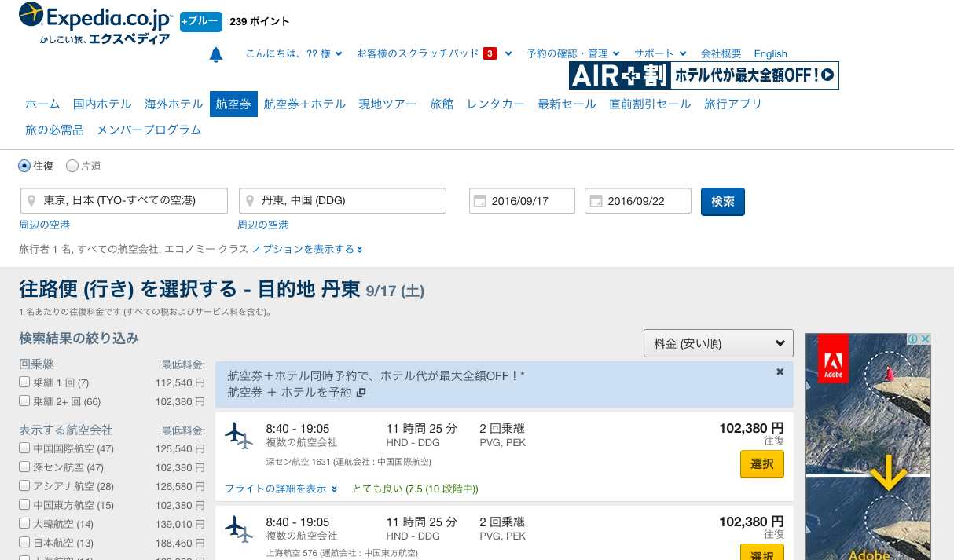Screen dimensions: 954x560
Task: Click the +ブルー member badge
Action: point(201,22)
